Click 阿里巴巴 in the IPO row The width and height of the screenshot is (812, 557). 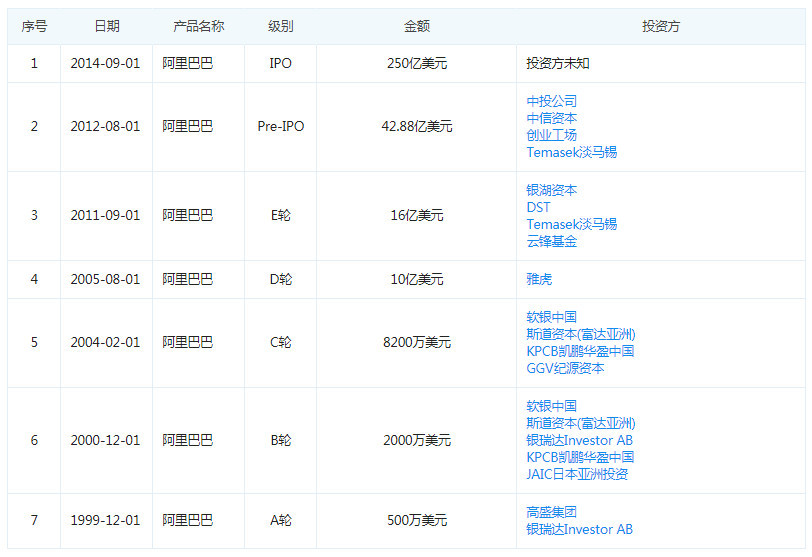coord(187,63)
